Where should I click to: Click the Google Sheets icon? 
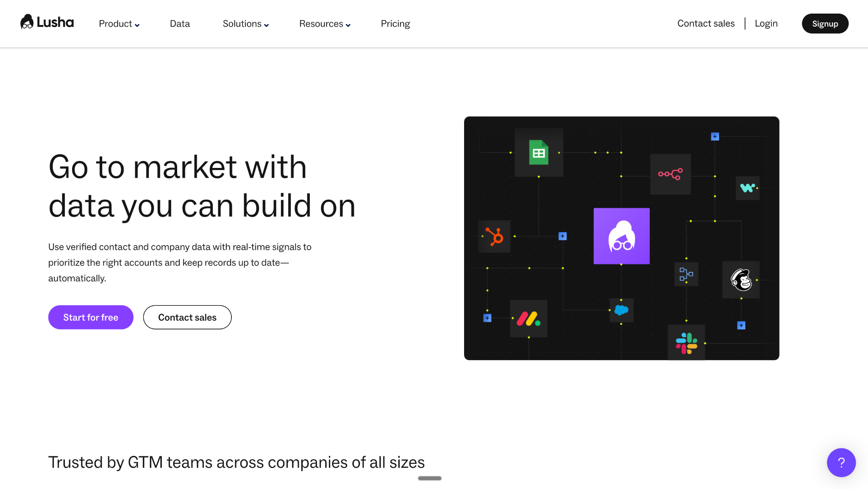[539, 152]
